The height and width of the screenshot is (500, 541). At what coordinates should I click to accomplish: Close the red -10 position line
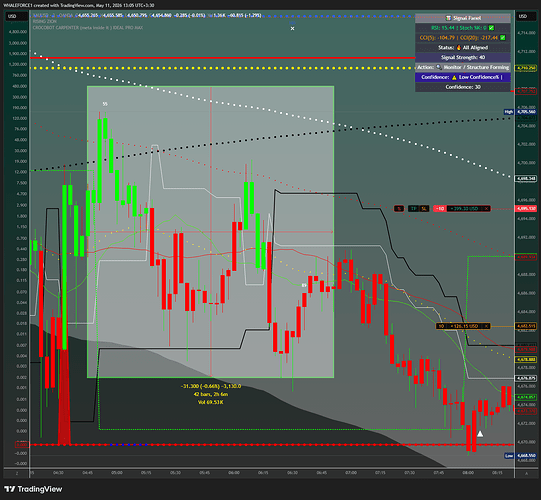pyautogui.click(x=486, y=208)
